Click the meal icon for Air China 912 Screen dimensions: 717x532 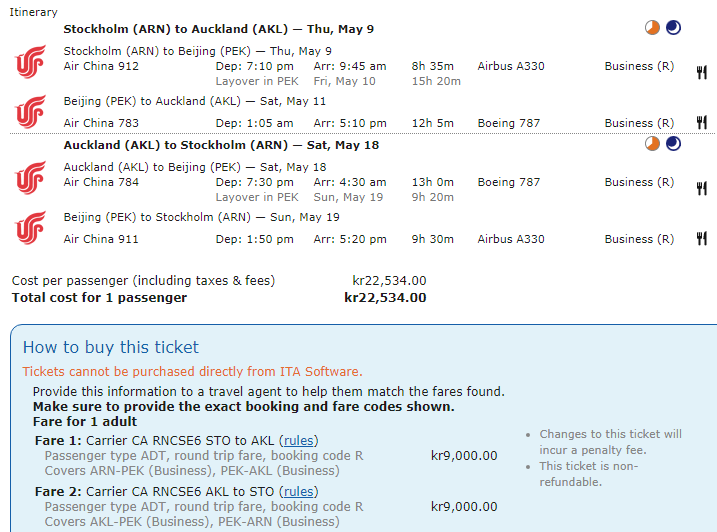(x=702, y=72)
